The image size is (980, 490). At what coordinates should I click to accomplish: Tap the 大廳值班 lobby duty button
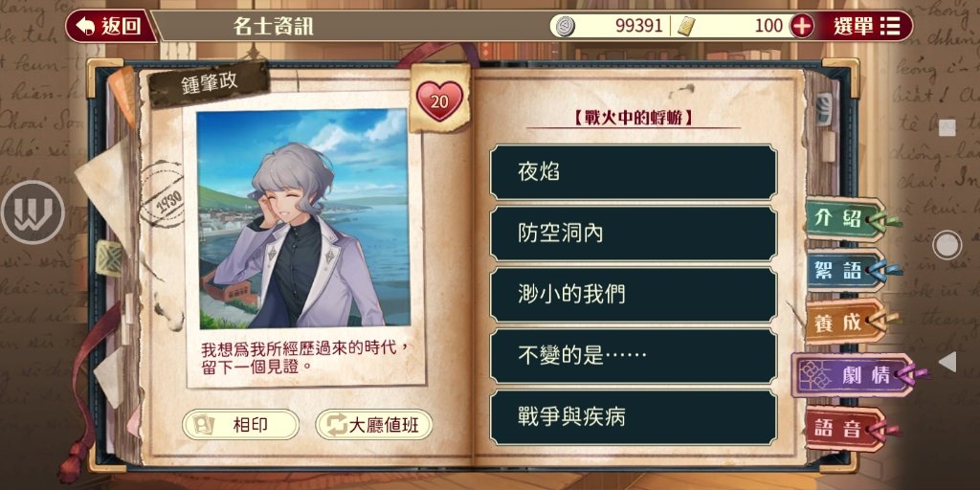(374, 425)
